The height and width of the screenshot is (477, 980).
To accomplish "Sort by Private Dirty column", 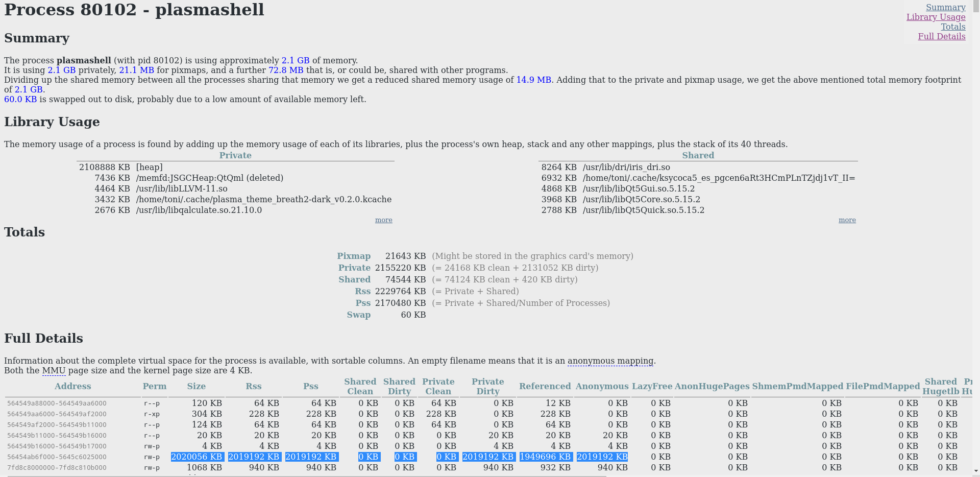I will pyautogui.click(x=487, y=386).
